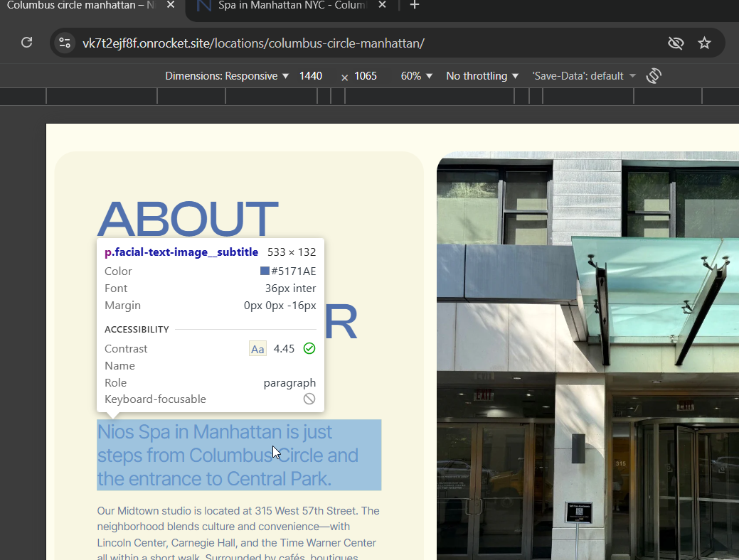Image resolution: width=739 pixels, height=560 pixels.
Task: Click the viewport height field showing 1065
Action: coord(366,76)
